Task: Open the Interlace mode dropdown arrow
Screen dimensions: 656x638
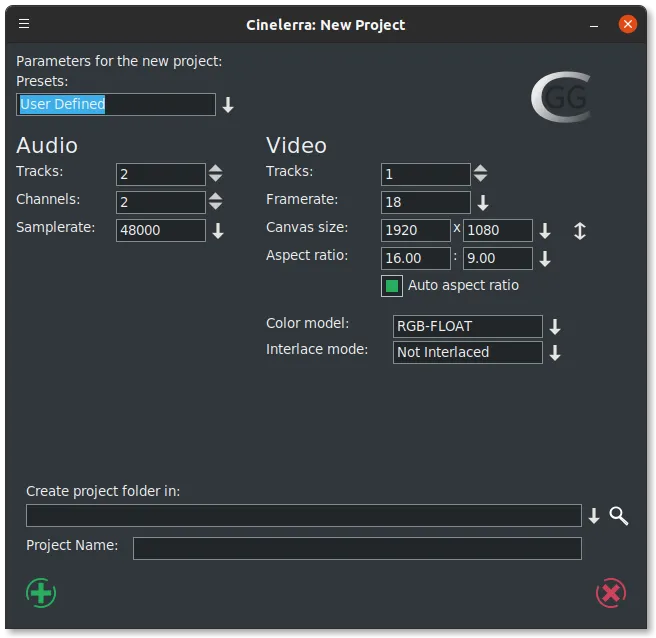Action: tap(555, 353)
